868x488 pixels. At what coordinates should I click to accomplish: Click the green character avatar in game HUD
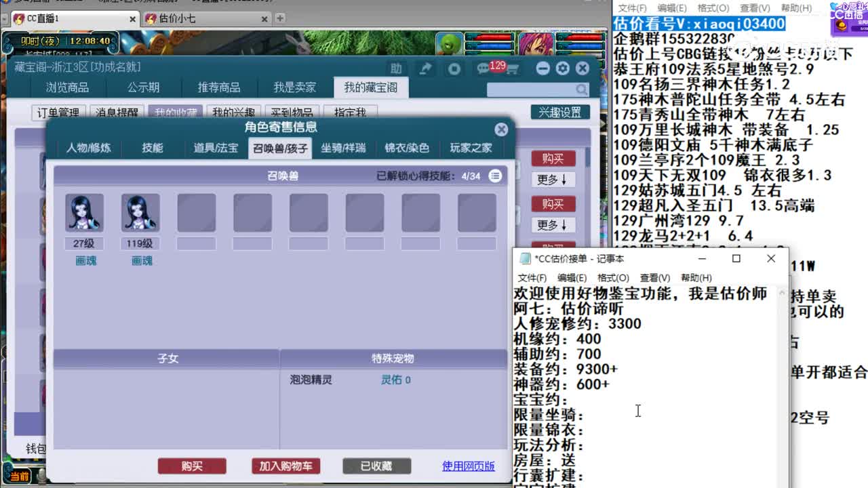click(x=449, y=44)
